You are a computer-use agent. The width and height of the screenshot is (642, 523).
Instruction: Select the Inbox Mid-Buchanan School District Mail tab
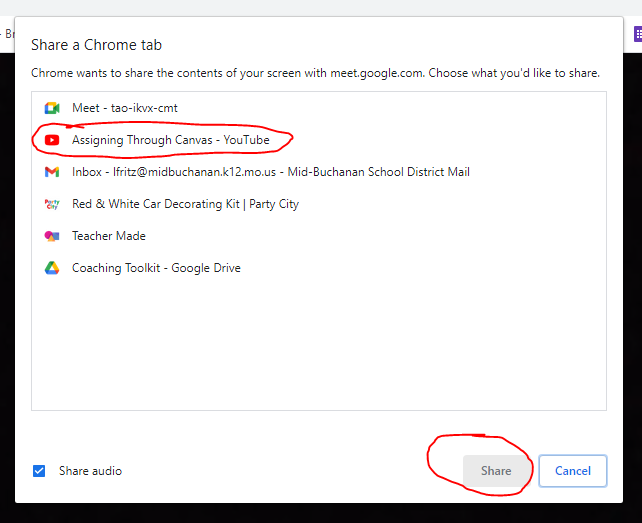[270, 172]
